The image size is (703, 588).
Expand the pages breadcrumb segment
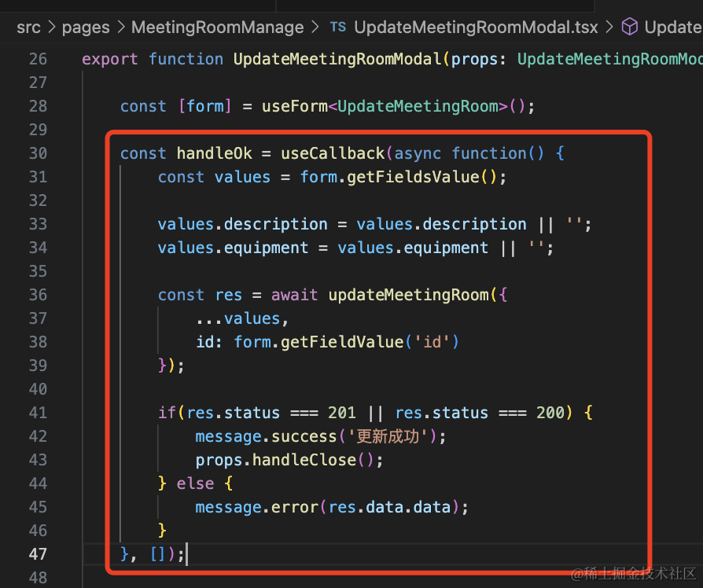(x=86, y=28)
